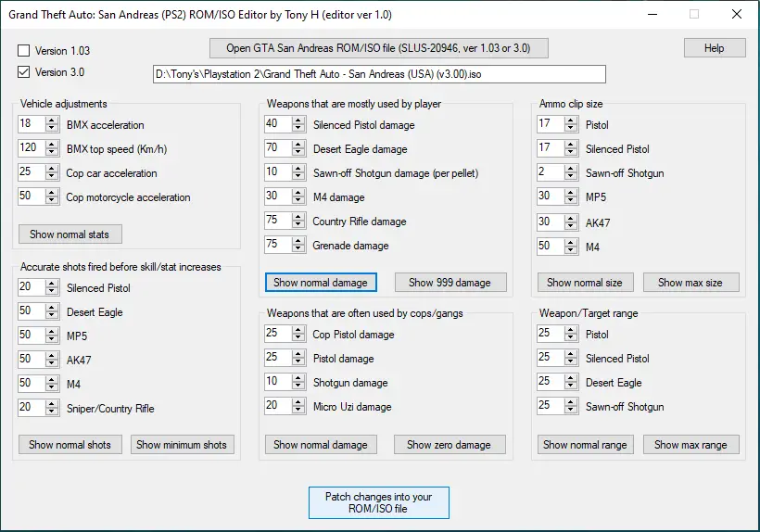This screenshot has height=532, width=760.
Task: Decrease BMX top speed with down arrow
Action: pos(52,152)
